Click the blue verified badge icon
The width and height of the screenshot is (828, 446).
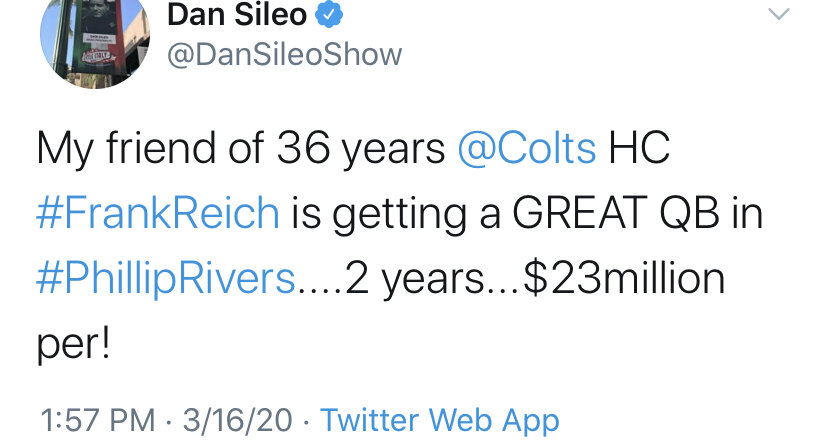[329, 15]
